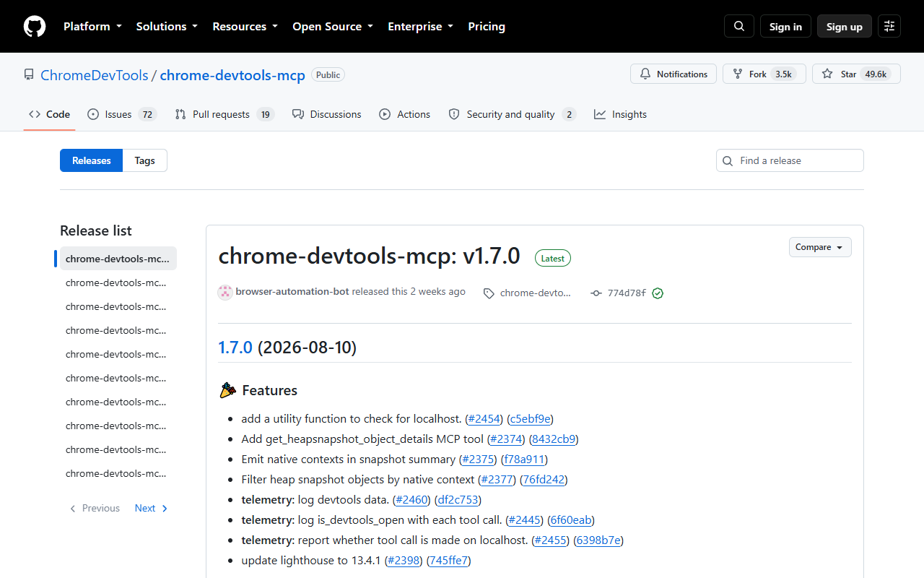The image size is (924, 578).
Task: Open pull request #2374
Action: 506,439
